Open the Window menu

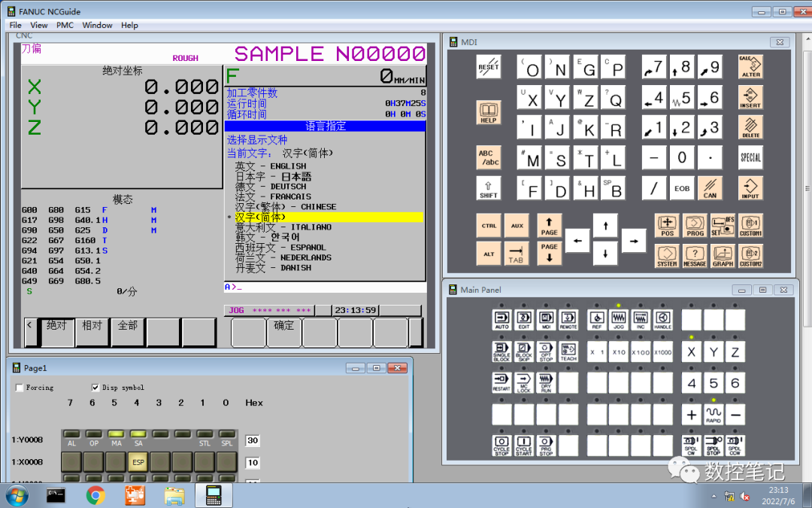[97, 25]
